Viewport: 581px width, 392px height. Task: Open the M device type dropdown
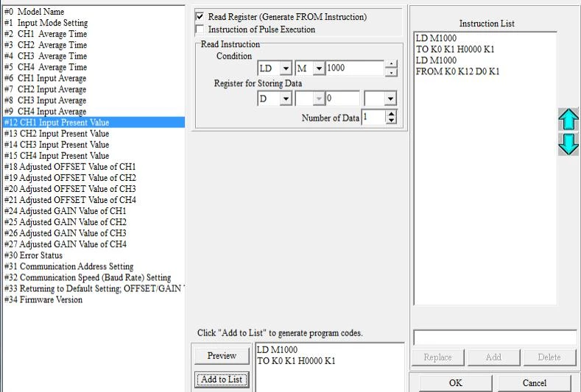click(x=319, y=68)
